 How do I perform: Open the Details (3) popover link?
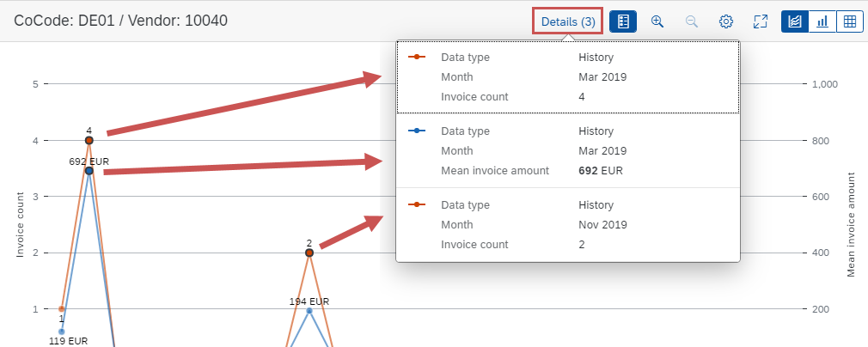point(568,21)
